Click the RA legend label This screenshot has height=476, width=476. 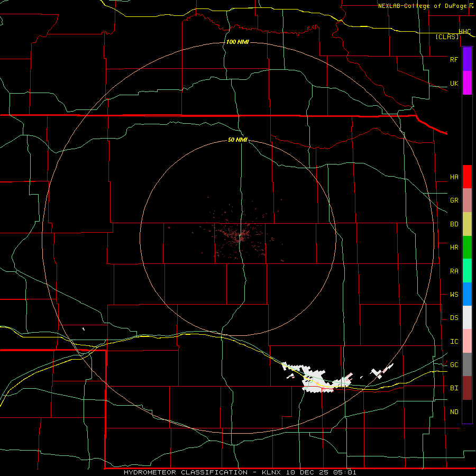[454, 271]
